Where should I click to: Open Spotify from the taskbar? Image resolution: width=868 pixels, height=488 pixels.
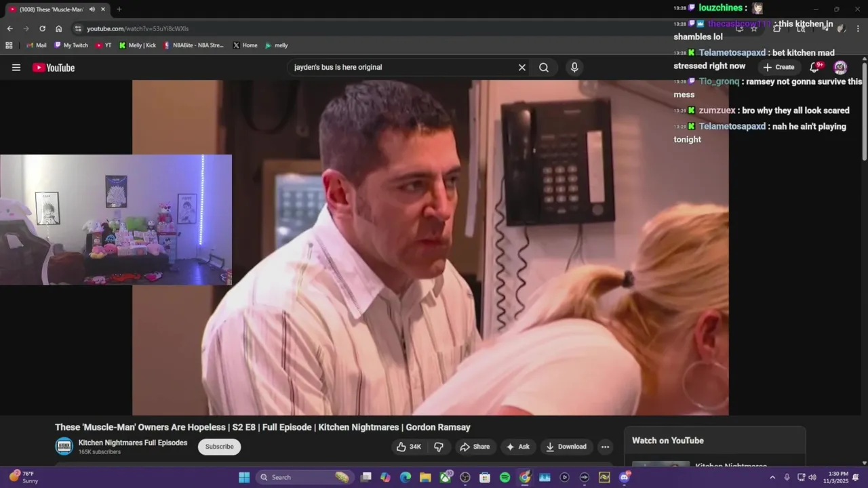pos(505,477)
